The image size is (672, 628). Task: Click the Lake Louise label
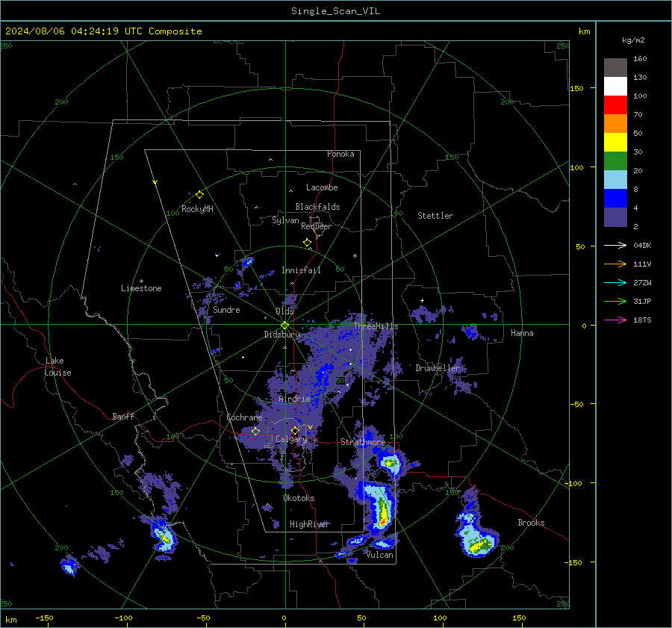[57, 367]
